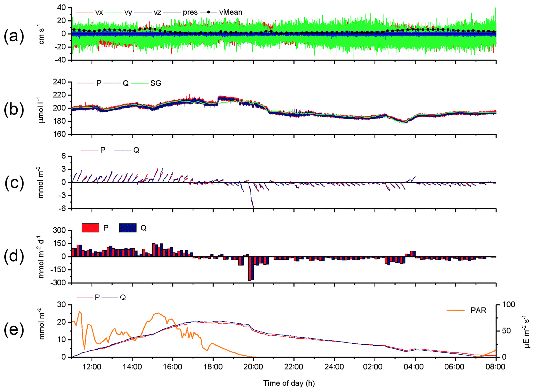Image resolution: width=535 pixels, height=392 pixels.
Task: Click the P legend label in panel (e)
Action: 97,297
